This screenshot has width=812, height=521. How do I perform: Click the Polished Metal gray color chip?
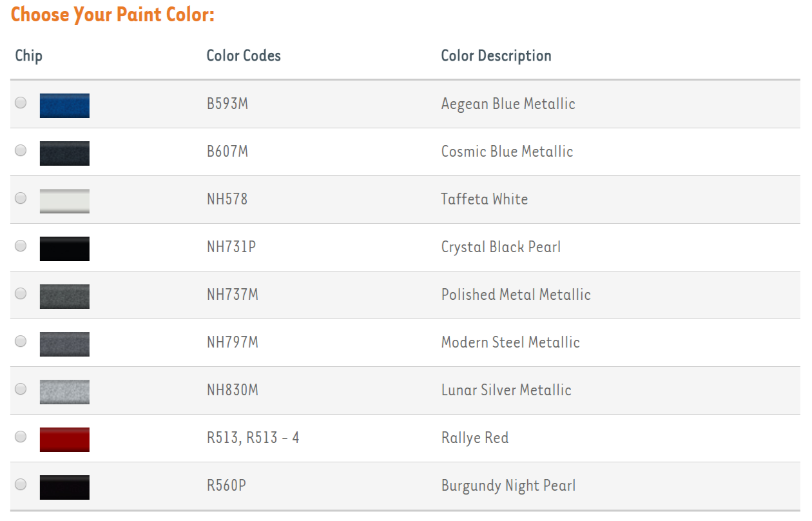(x=64, y=296)
